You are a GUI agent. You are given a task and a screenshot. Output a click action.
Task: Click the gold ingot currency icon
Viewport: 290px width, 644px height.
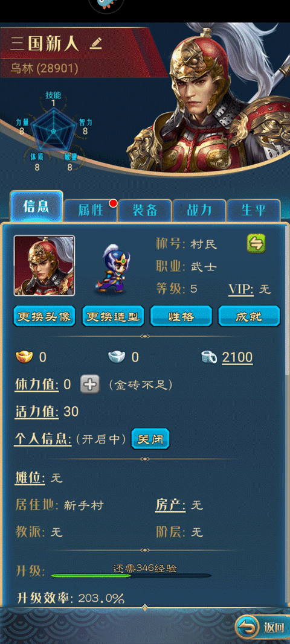coord(24,357)
